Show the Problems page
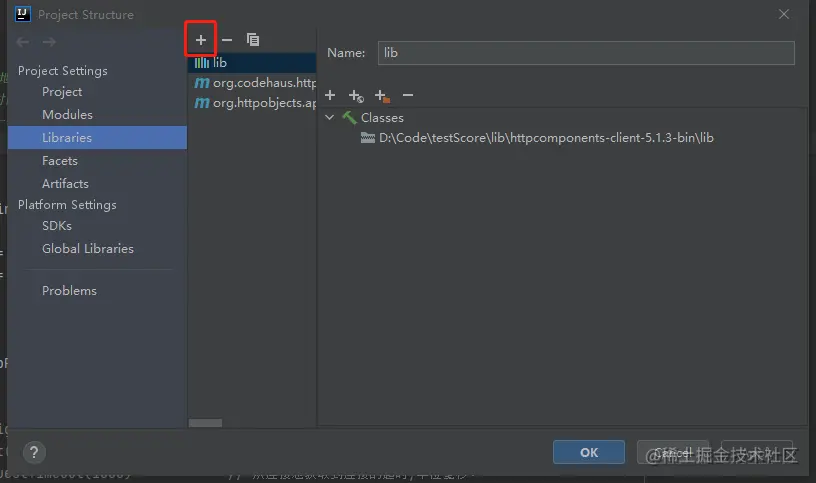Image resolution: width=816 pixels, height=483 pixels. [69, 290]
